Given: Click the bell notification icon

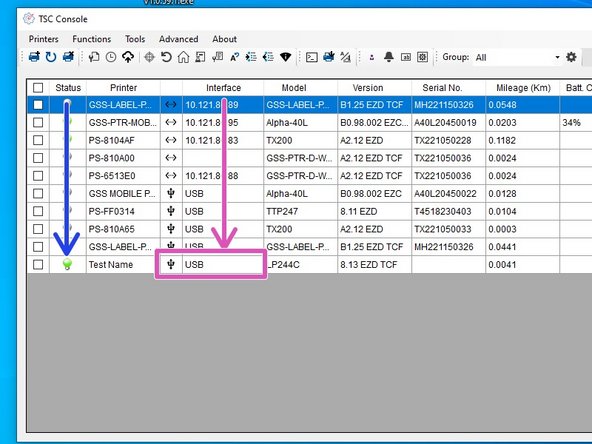Looking at the screenshot, I should (389, 57).
